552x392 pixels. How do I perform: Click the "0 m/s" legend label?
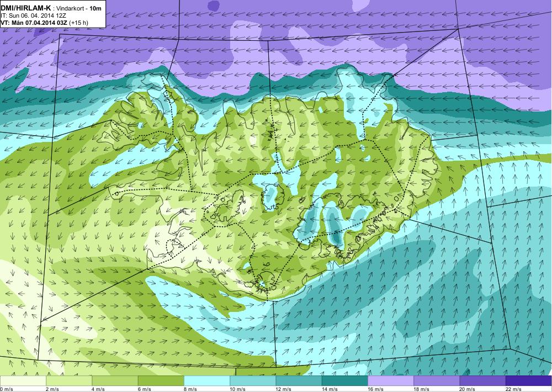pyautogui.click(x=6, y=389)
